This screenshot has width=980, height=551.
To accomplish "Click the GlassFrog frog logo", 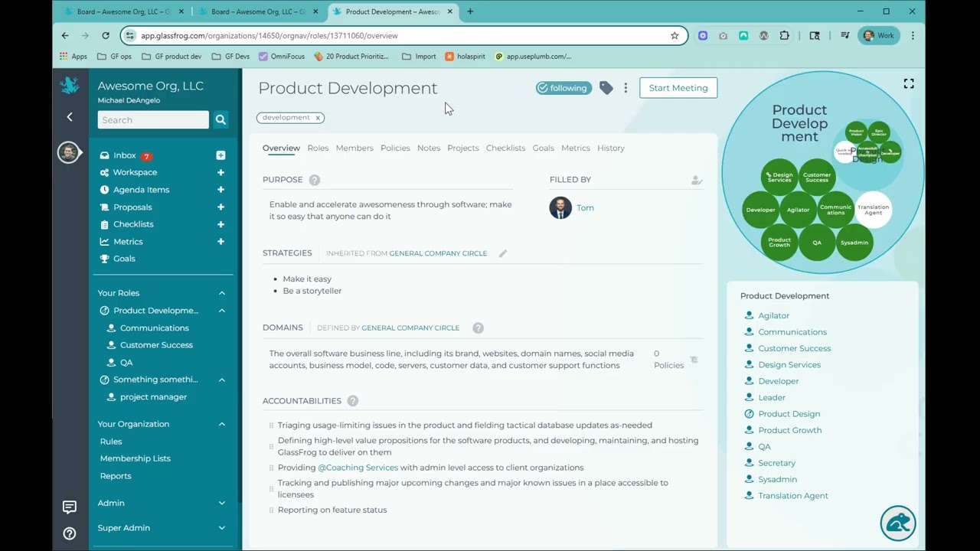I will [x=70, y=86].
